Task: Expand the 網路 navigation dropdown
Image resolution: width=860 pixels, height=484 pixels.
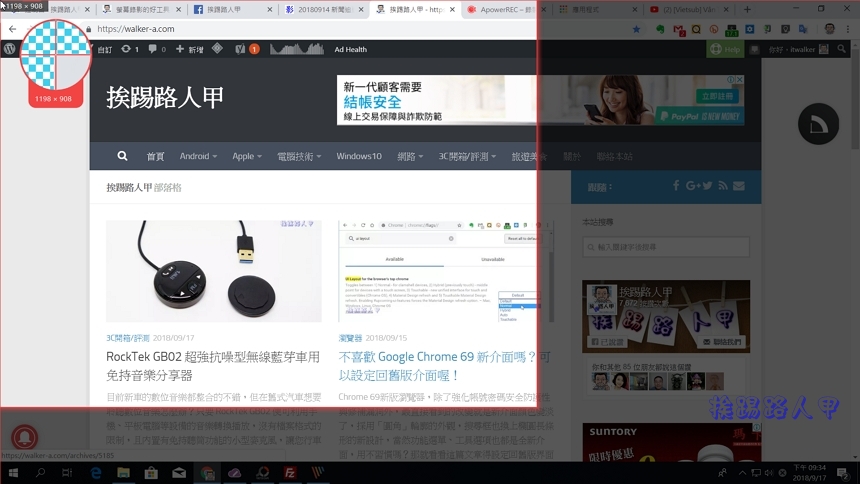Action: click(x=410, y=156)
